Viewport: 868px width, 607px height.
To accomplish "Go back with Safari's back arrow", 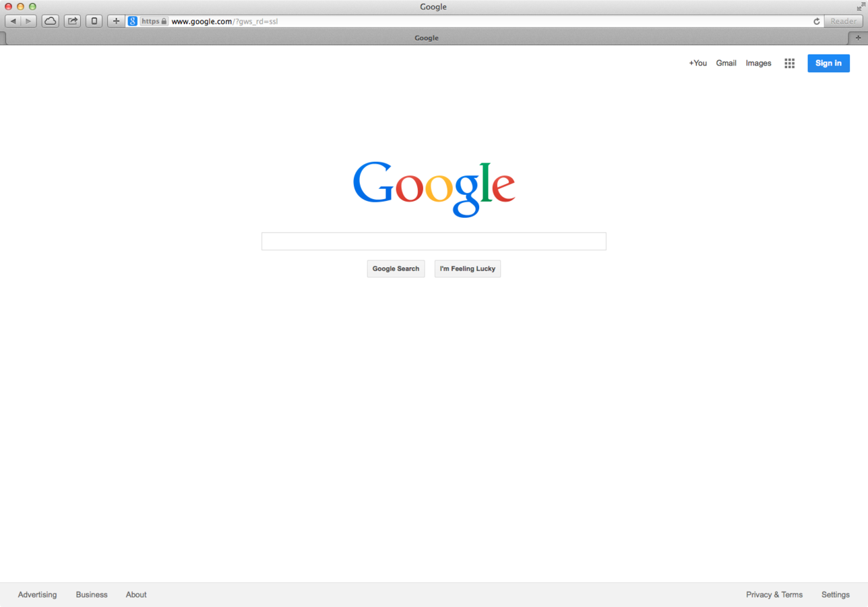I will click(x=13, y=21).
